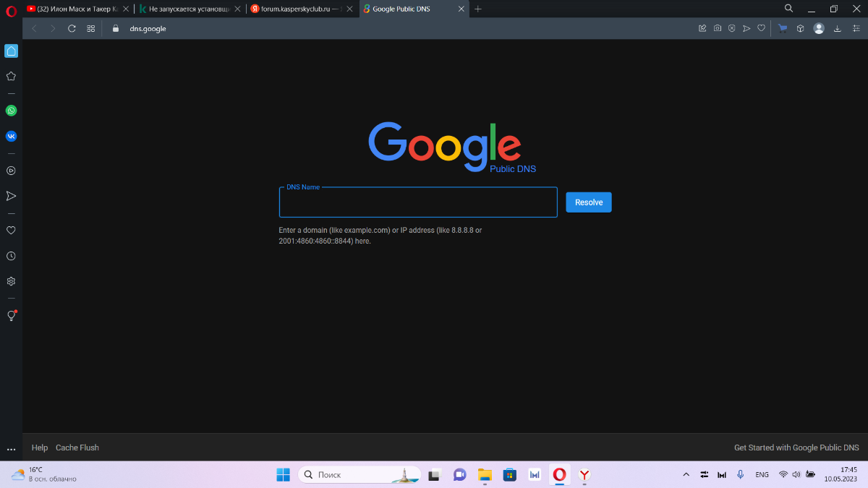Open My Flow from address bar arrow

(x=746, y=28)
